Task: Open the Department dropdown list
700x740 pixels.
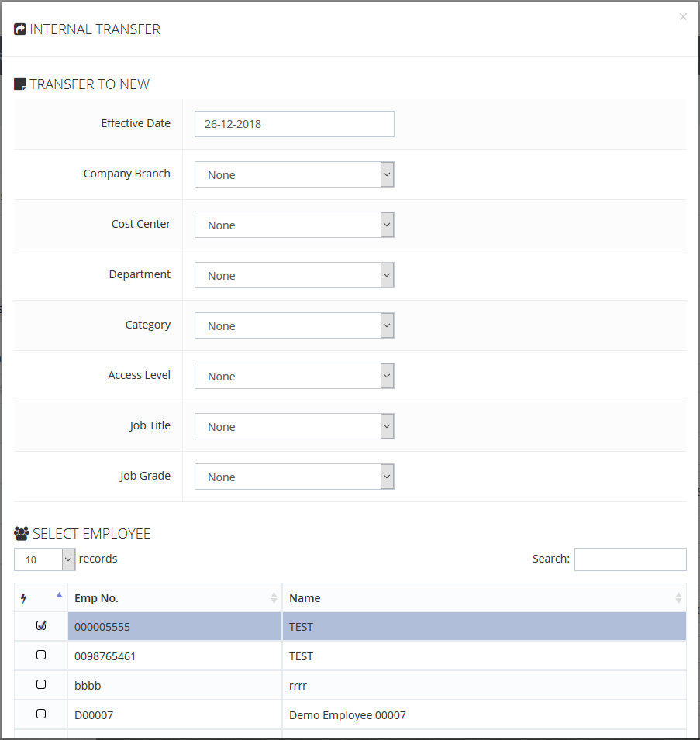Action: tap(295, 275)
